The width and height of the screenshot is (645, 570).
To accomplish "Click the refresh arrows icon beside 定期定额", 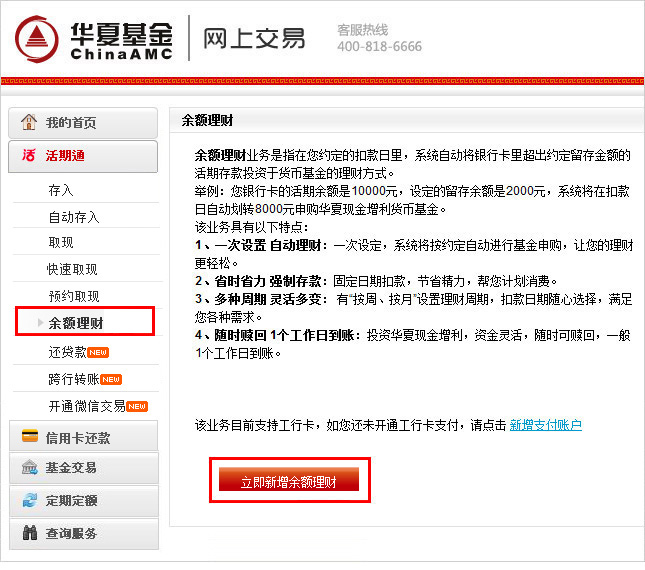I will point(30,500).
